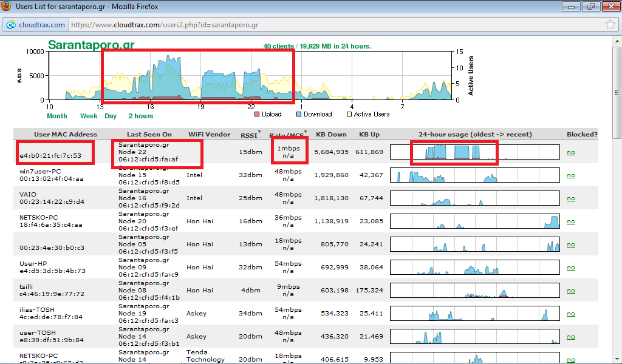
Task: Click the 4dbm RSSI value for tsilli
Action: point(250,291)
